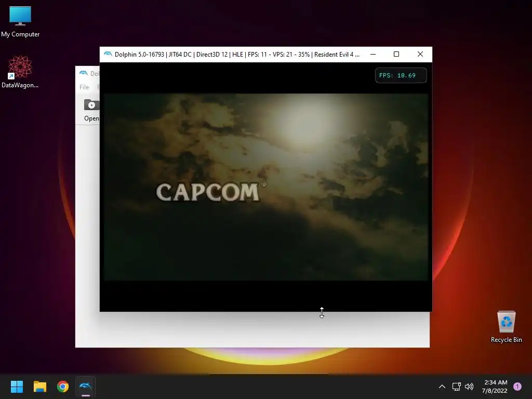Open notification center badge
This screenshot has height=399, width=532.
[517, 387]
